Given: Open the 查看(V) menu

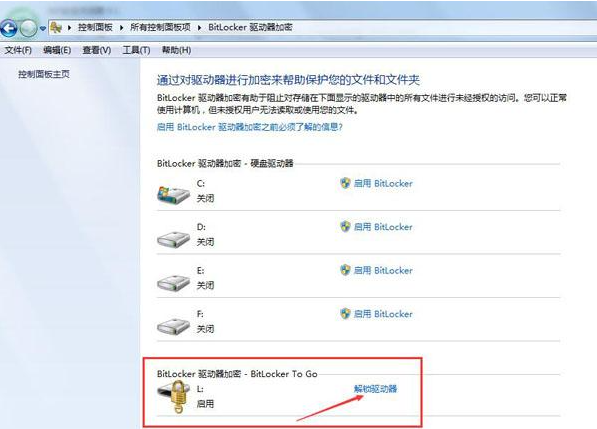Looking at the screenshot, I should click(97, 50).
